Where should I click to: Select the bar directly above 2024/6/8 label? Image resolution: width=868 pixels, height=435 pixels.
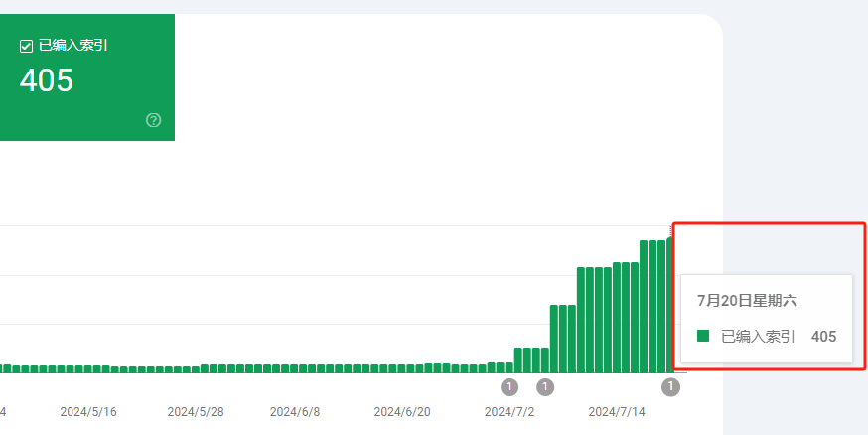295,368
